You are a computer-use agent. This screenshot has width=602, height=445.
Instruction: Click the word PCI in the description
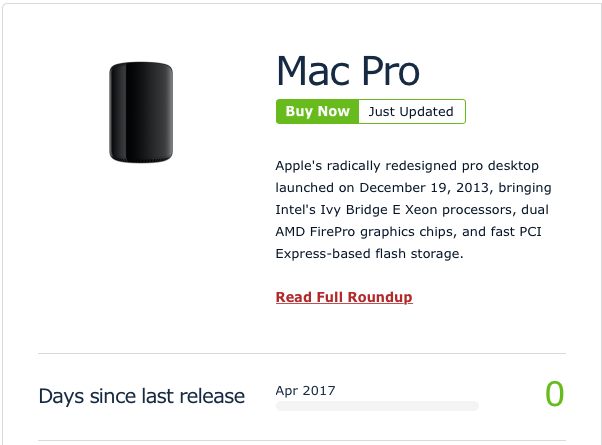pyautogui.click(x=530, y=232)
